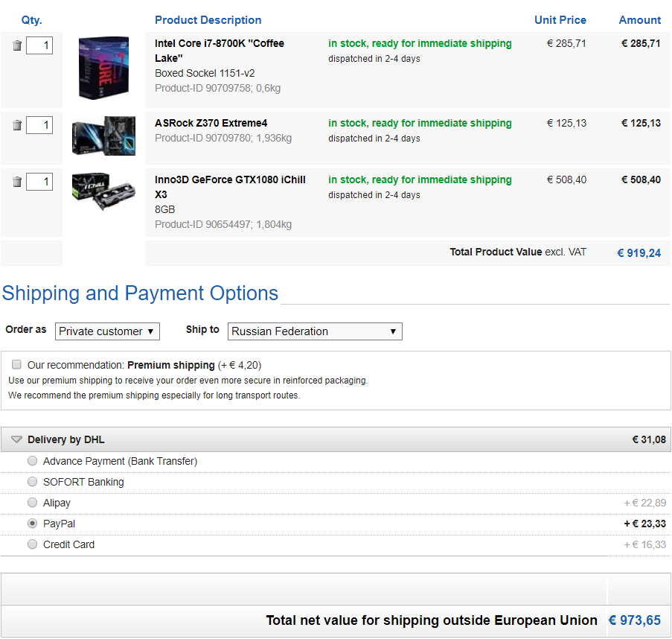Pick the Credit Card payment option

(32, 544)
